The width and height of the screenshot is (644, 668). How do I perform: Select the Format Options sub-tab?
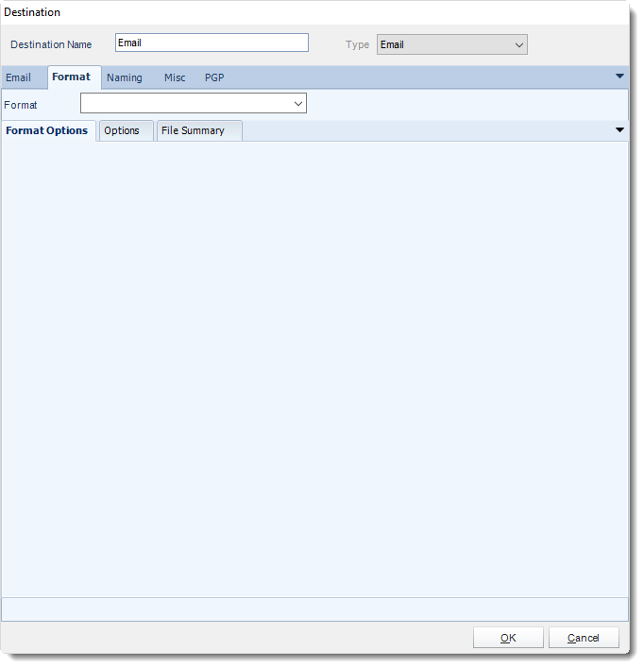tap(47, 130)
